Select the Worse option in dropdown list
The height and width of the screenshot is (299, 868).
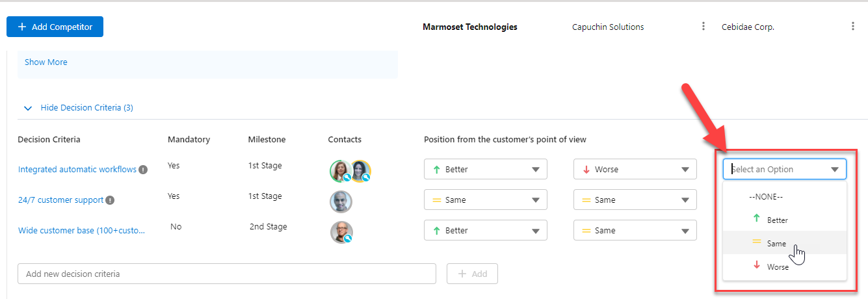(778, 266)
